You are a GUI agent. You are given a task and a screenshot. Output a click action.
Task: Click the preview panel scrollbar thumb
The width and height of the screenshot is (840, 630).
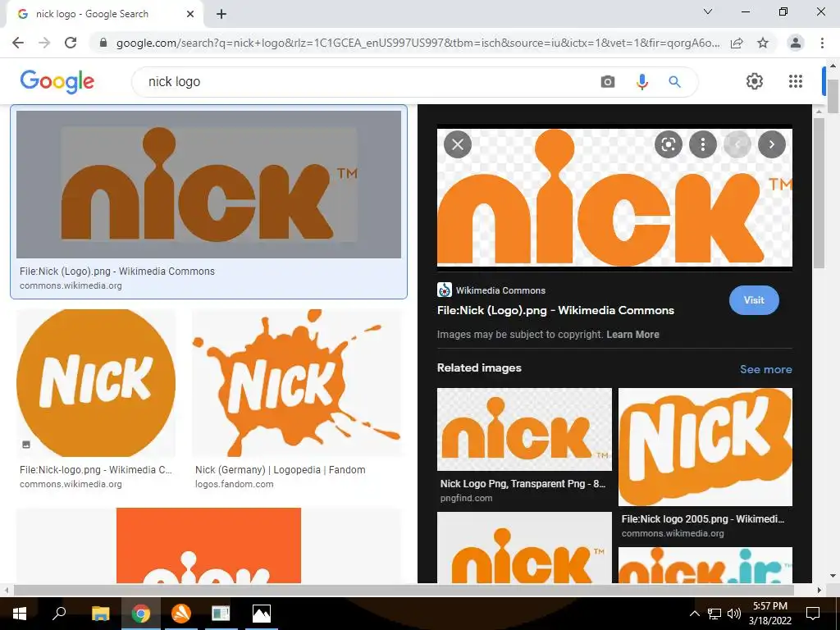coord(819,193)
